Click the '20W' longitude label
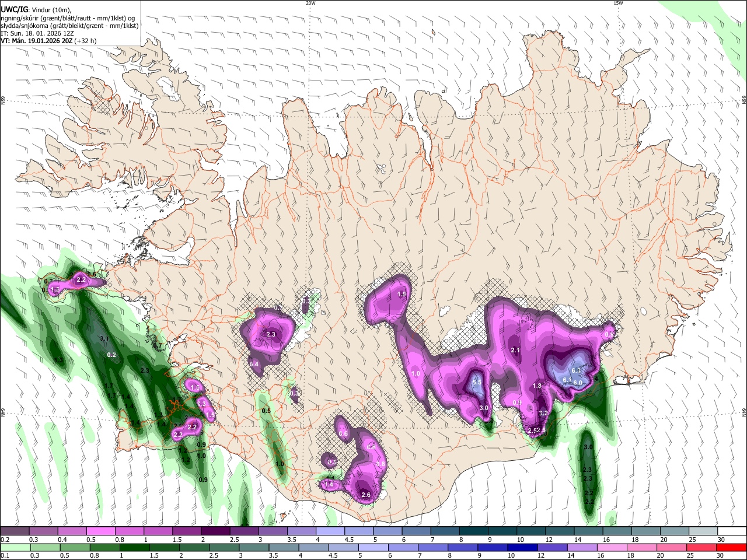This screenshot has height=560, width=747. (310, 3)
